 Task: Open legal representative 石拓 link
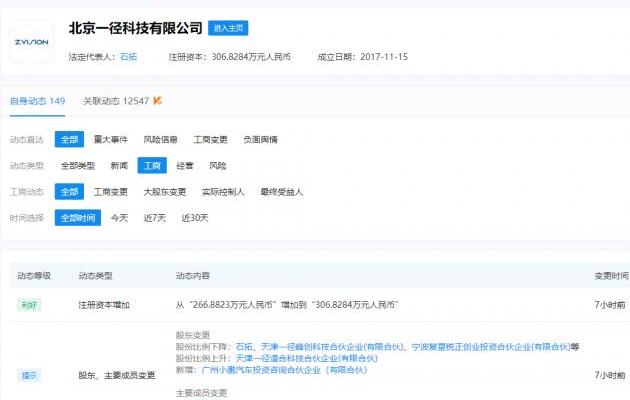tap(128, 57)
